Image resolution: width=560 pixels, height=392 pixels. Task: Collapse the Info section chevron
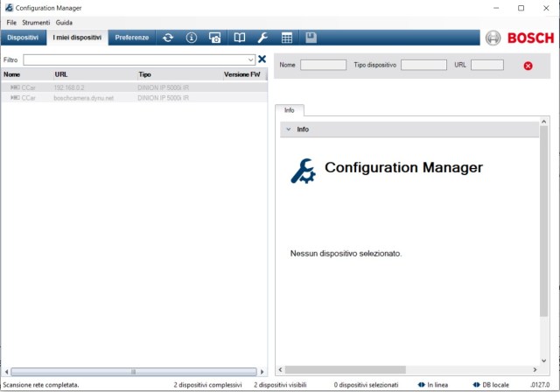point(289,129)
